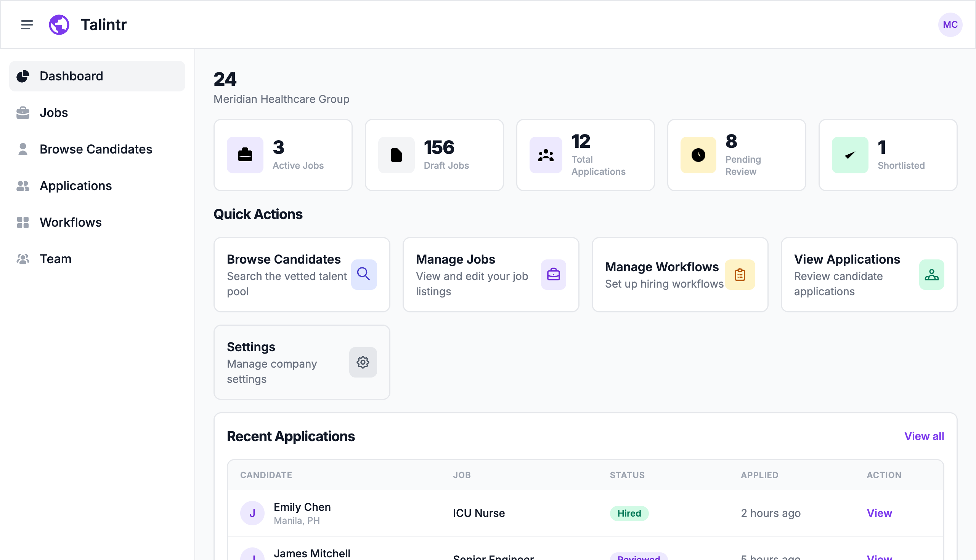Click the clipboard icon in Manage Workflows card
Viewport: 976px width, 560px height.
coord(740,274)
